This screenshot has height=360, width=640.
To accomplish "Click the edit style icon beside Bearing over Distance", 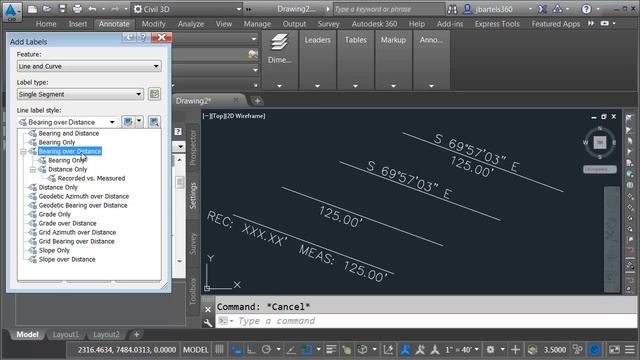I will click(128, 122).
